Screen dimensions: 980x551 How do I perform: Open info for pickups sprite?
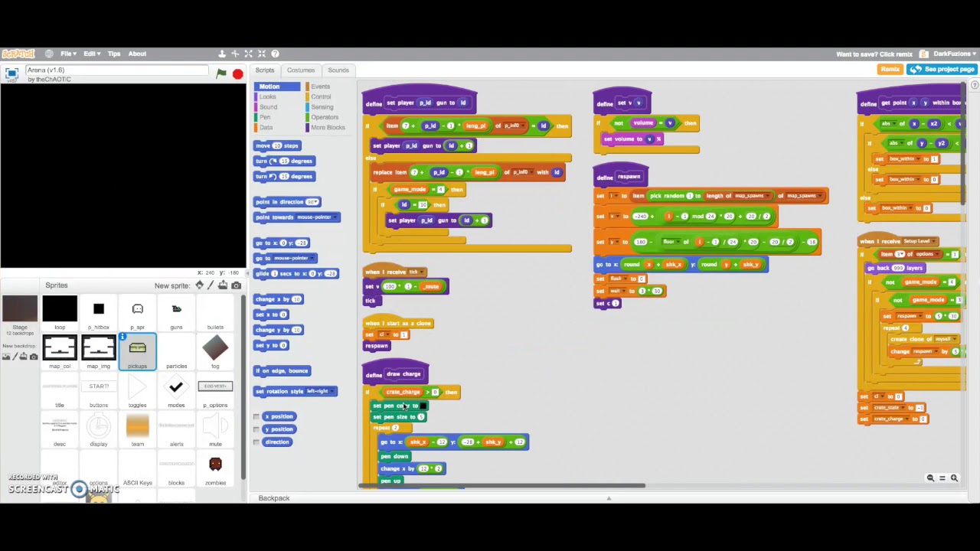tap(122, 337)
